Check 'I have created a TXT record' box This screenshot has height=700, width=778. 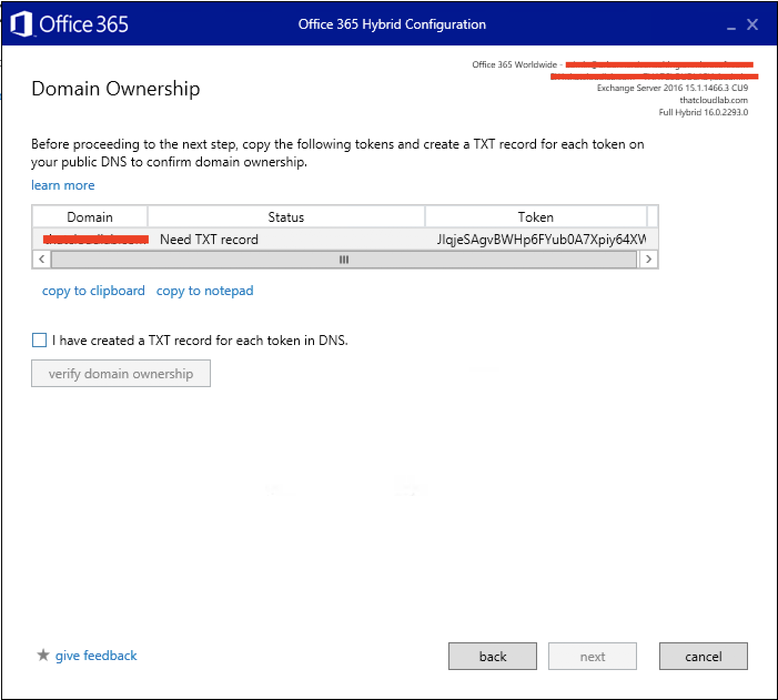click(x=39, y=340)
